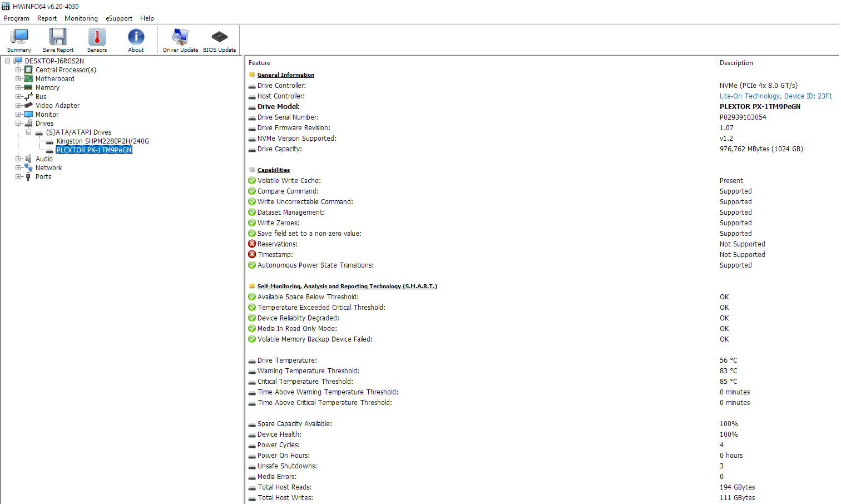Image resolution: width=841 pixels, height=504 pixels.
Task: Click the 83 °C warning threshold value
Action: (728, 371)
